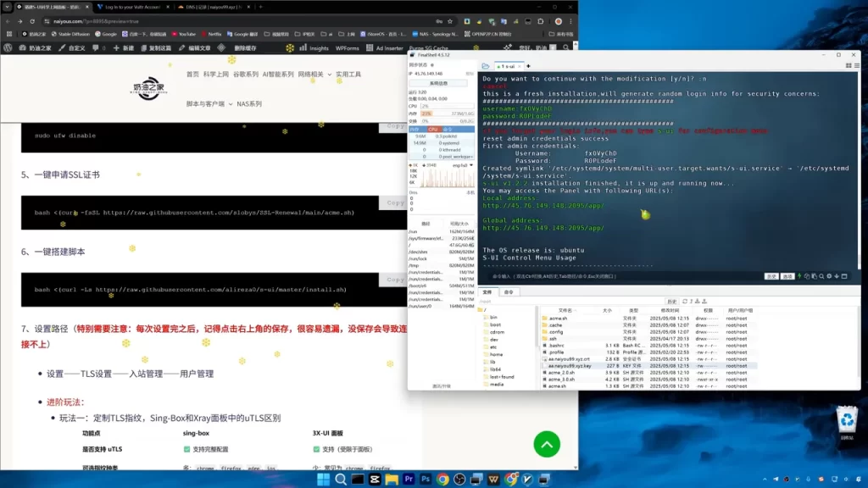Open terminal settings gear icon
The height and width of the screenshot is (488, 868).
point(829,276)
